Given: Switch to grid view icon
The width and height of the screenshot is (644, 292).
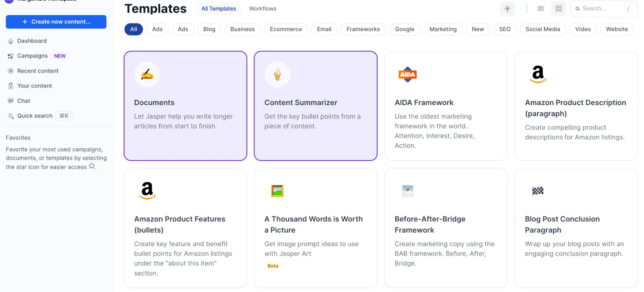Looking at the screenshot, I should [x=559, y=9].
